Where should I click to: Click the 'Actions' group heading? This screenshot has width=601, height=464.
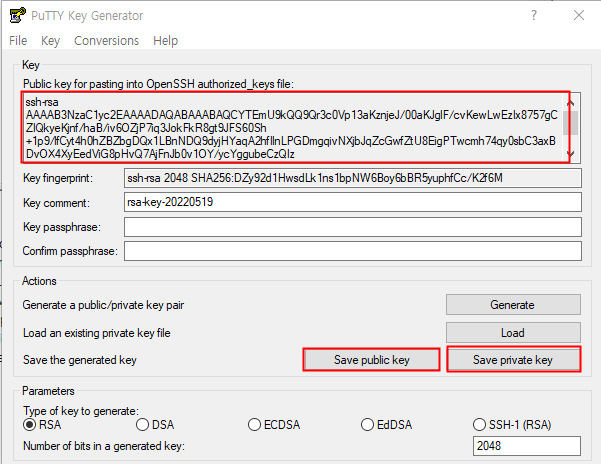pos(39,281)
